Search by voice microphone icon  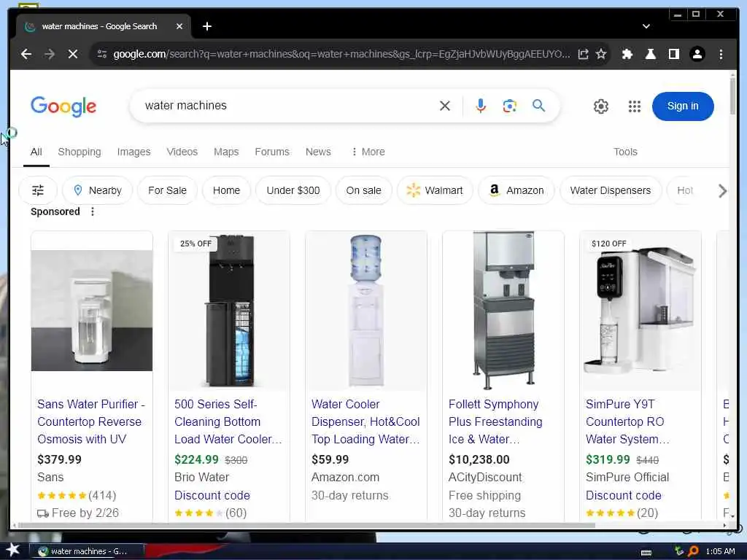click(x=481, y=106)
